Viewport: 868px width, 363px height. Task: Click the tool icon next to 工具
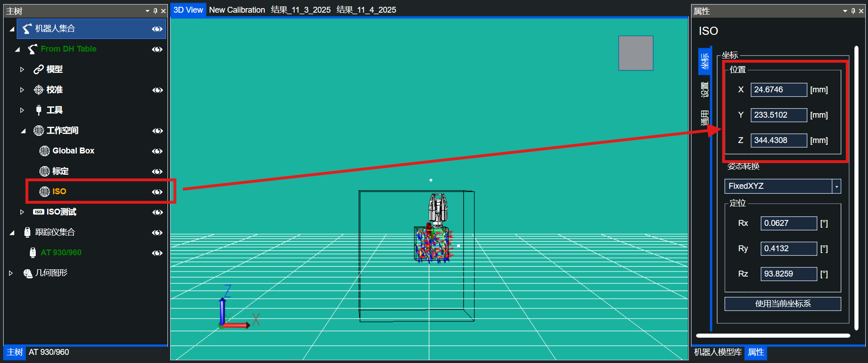click(38, 110)
